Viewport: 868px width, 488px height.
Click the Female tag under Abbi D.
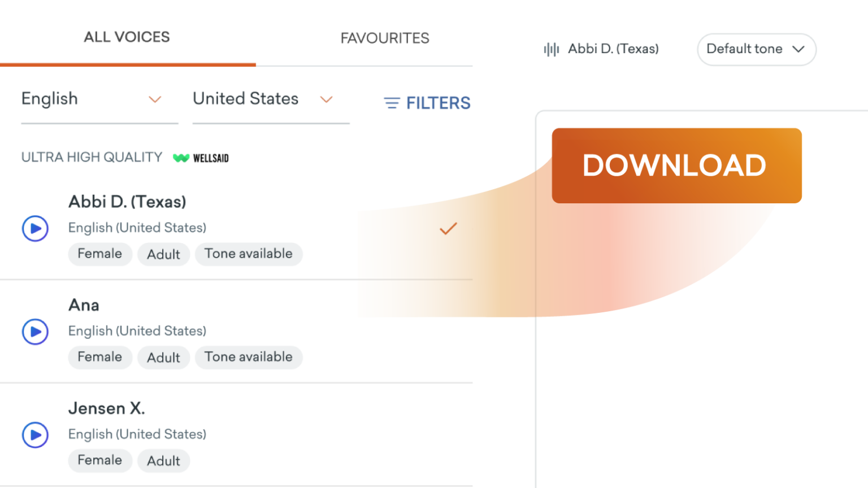[x=100, y=254]
